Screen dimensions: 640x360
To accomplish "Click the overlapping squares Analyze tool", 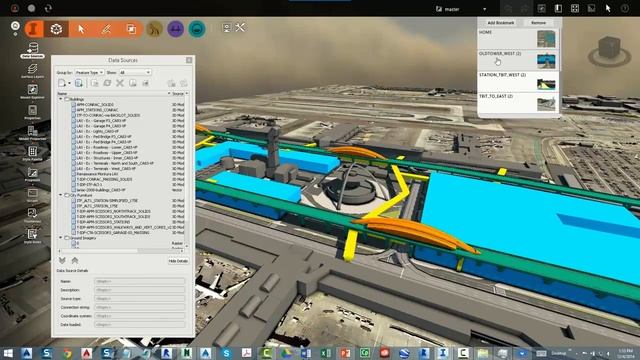I will [x=131, y=29].
